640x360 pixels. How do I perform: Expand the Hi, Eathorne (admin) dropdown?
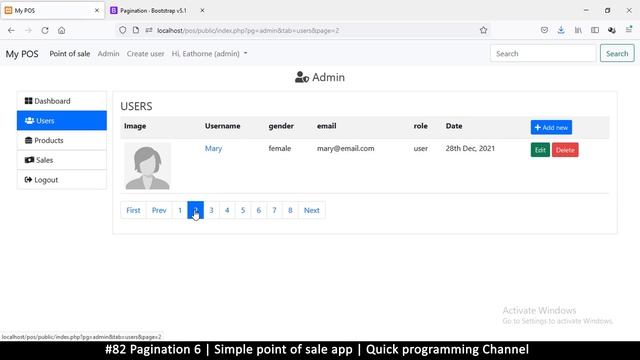209,53
